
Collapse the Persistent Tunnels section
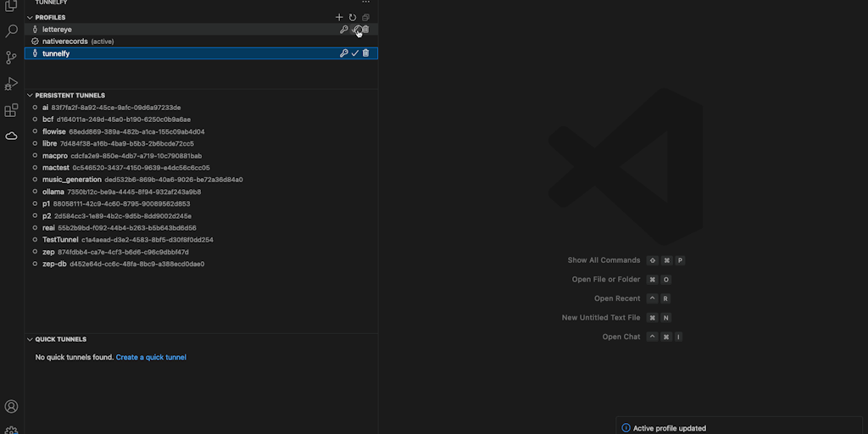click(x=30, y=95)
